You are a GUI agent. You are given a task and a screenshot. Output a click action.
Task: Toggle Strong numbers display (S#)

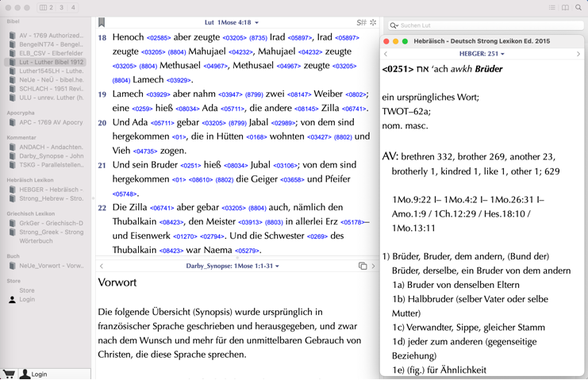(x=361, y=23)
